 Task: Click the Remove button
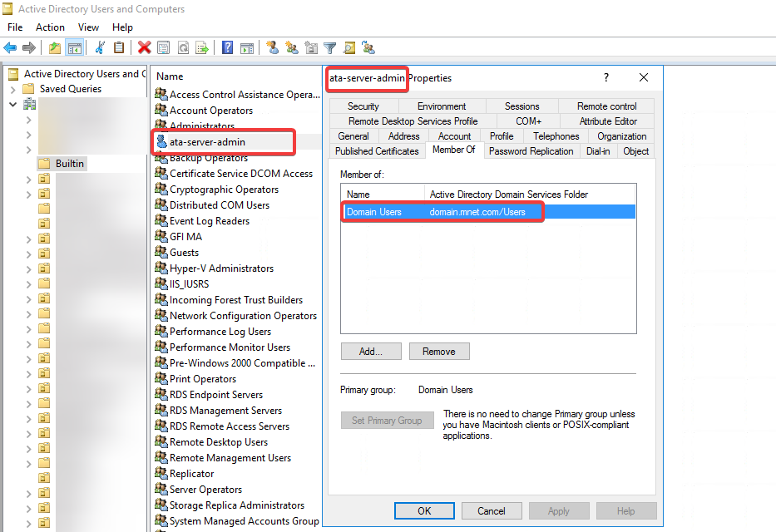[438, 352]
